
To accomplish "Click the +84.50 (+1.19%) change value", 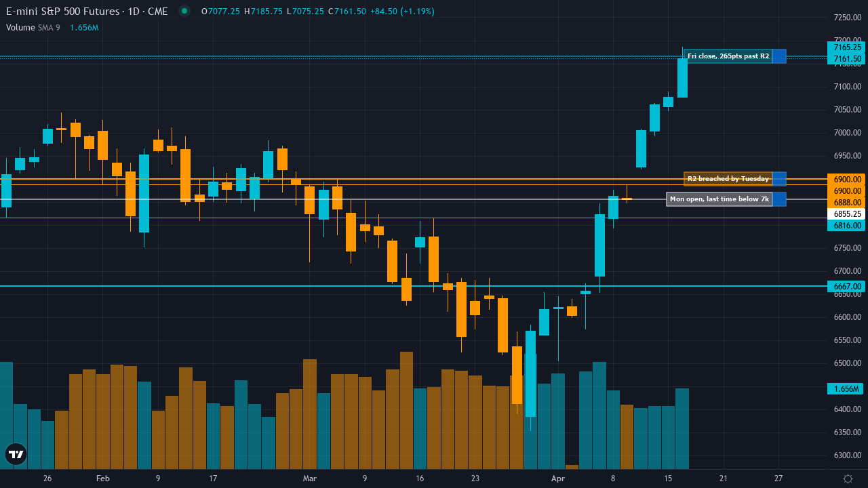I will (402, 12).
